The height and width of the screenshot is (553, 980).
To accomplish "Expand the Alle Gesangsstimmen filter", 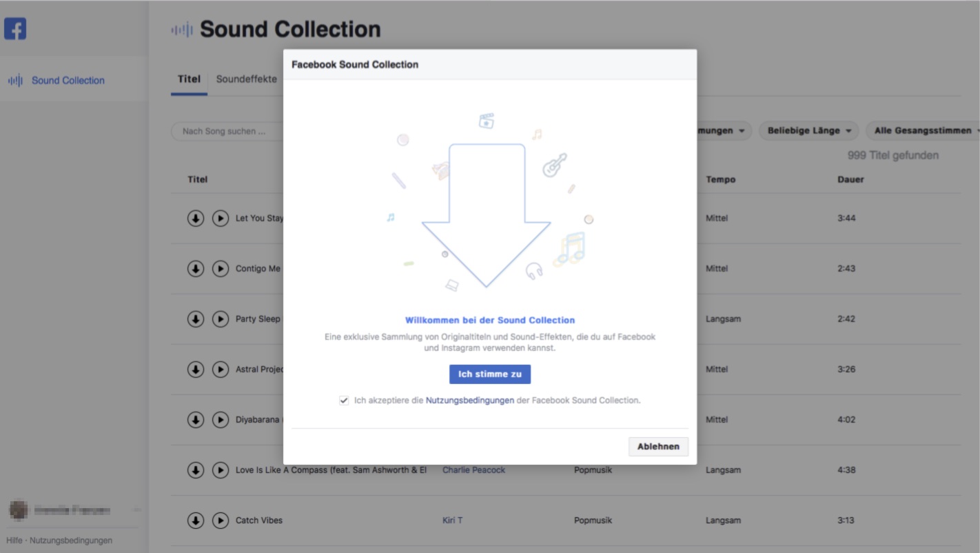I will coord(923,130).
